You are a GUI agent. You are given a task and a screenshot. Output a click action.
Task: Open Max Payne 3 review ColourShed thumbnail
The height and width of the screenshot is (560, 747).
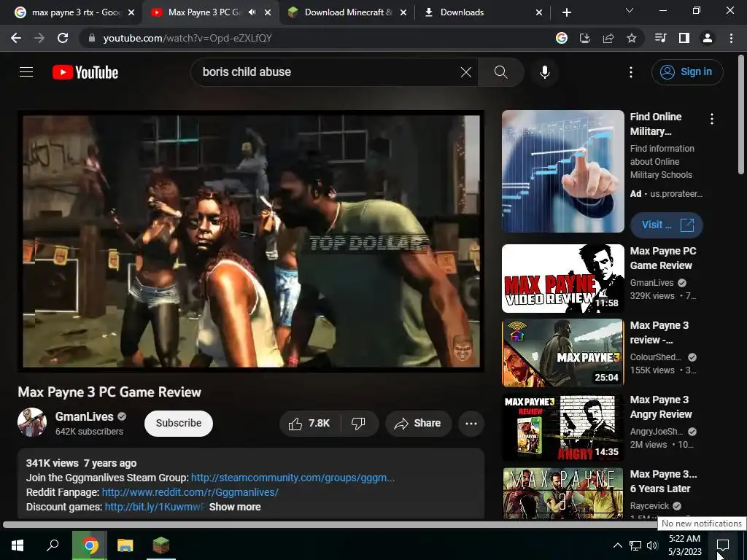(563, 353)
